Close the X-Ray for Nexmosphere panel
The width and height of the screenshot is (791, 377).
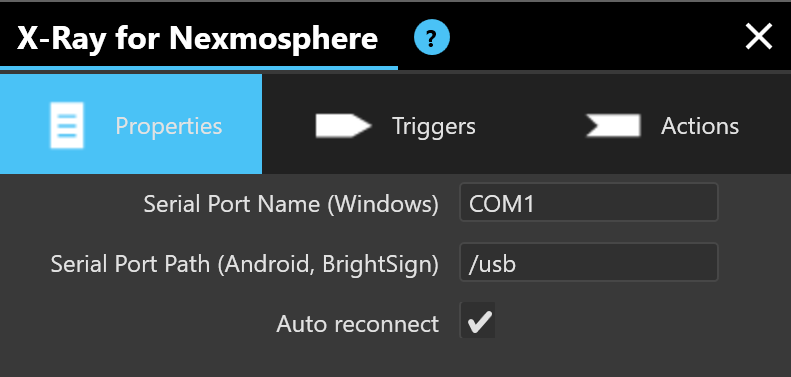coord(759,36)
